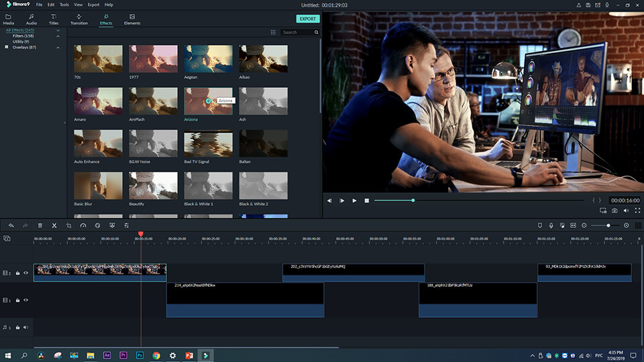This screenshot has height=362, width=644.
Task: Open the Edit menu
Action: click(51, 5)
